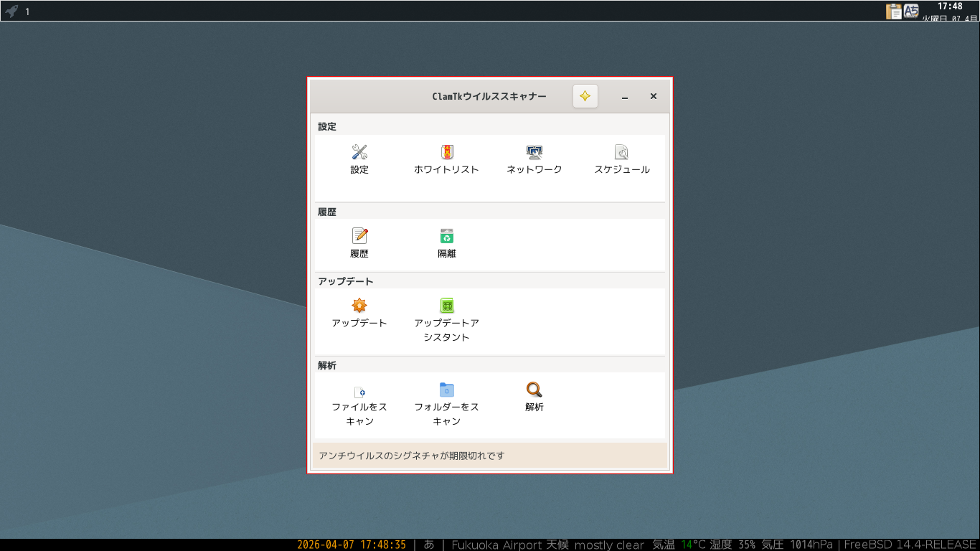Click the 2026-04-07 17:48:35 timestamp in status bar
This screenshot has height=551, width=980.
click(352, 545)
